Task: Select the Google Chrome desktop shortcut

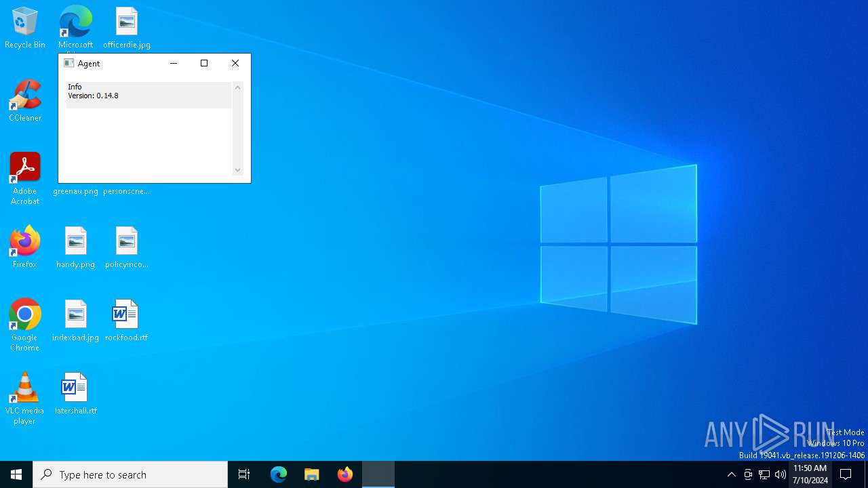Action: (x=25, y=325)
